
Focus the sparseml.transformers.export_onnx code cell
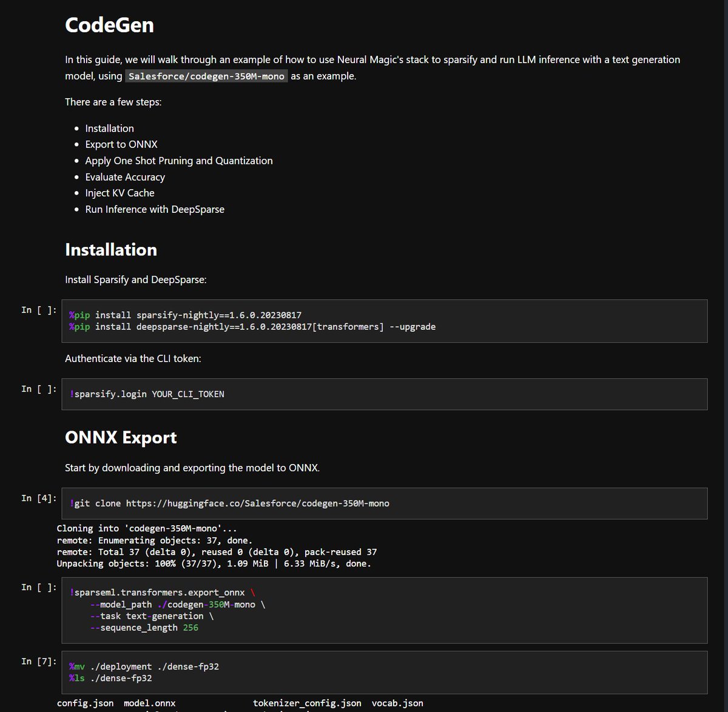pyautogui.click(x=385, y=610)
